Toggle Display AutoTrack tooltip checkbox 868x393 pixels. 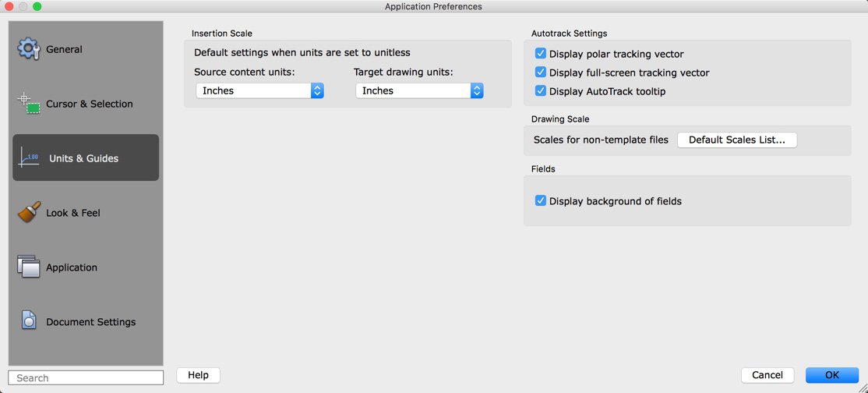point(540,91)
